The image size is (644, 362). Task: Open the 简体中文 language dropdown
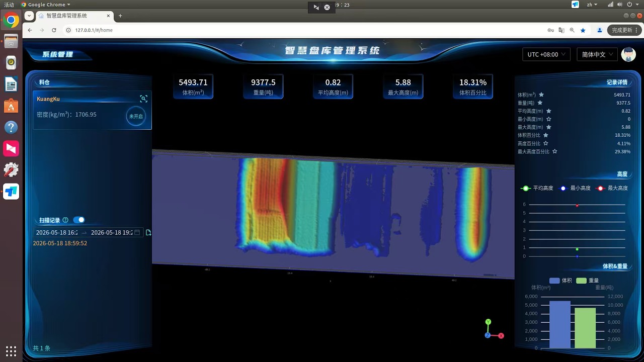click(597, 54)
